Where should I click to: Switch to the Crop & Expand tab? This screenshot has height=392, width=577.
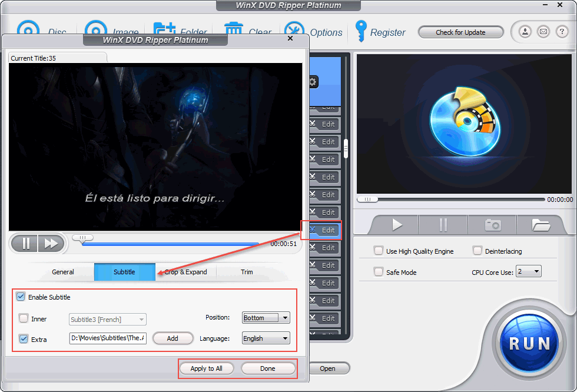(x=186, y=272)
